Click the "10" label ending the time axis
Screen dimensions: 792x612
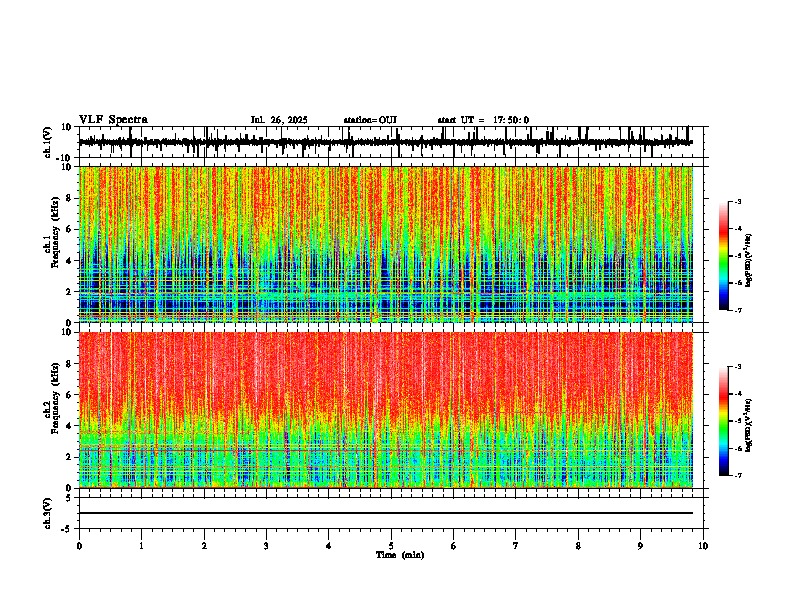coord(703,546)
